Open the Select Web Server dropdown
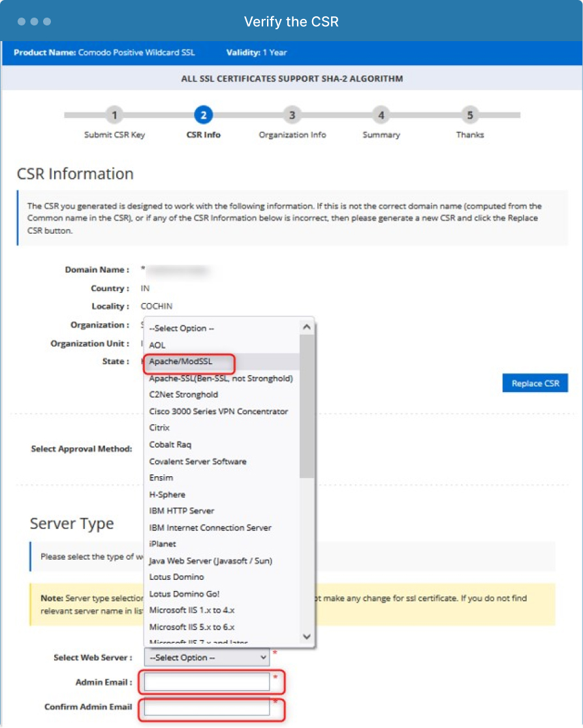The height and width of the screenshot is (728, 583). pyautogui.click(x=207, y=658)
